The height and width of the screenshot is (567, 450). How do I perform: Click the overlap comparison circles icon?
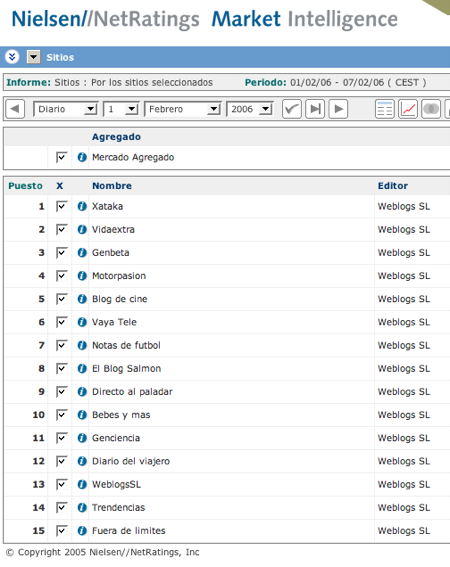431,109
